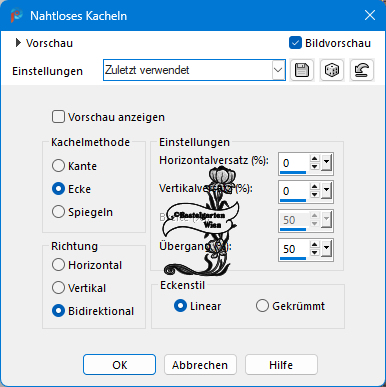
Task: Click the Abbrechen button
Action: pyautogui.click(x=200, y=365)
